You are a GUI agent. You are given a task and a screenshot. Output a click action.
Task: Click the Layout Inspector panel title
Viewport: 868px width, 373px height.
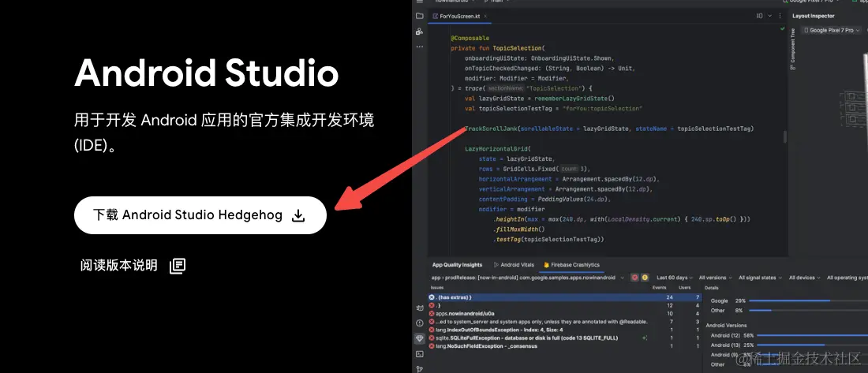click(814, 16)
